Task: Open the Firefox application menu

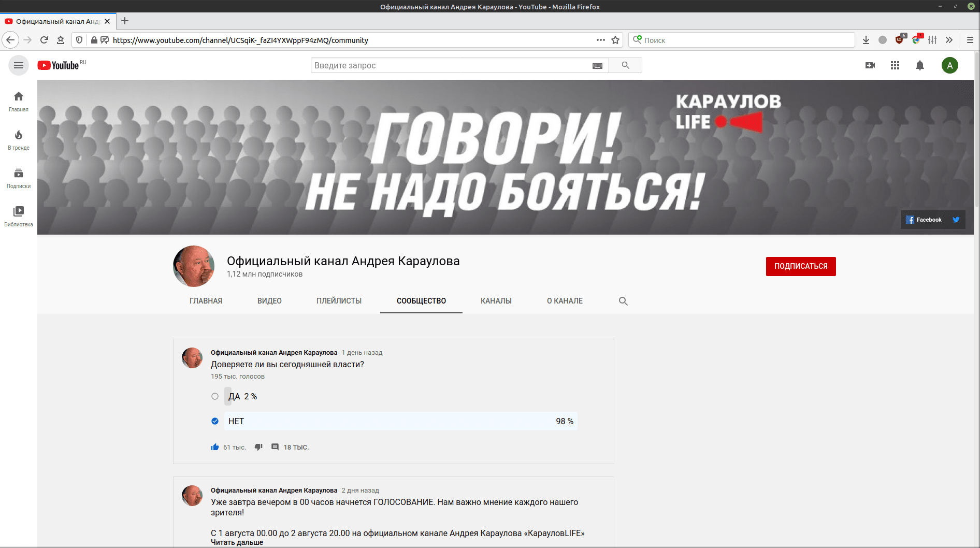Action: 970,40
